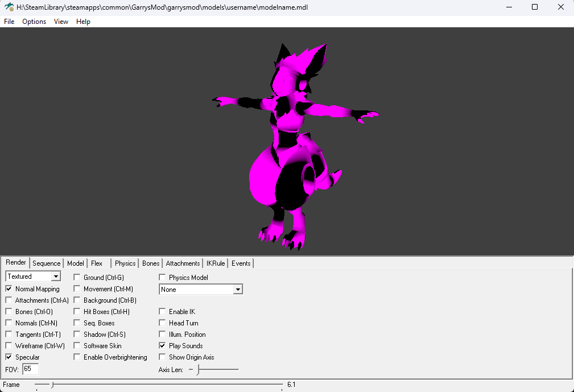
Task: Open the File menu
Action: point(9,22)
